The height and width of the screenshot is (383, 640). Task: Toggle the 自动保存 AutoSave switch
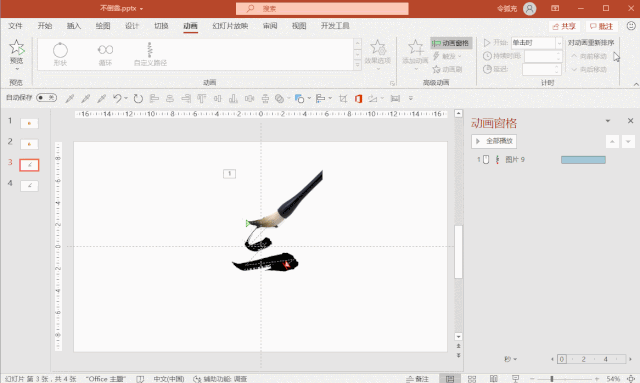point(46,98)
